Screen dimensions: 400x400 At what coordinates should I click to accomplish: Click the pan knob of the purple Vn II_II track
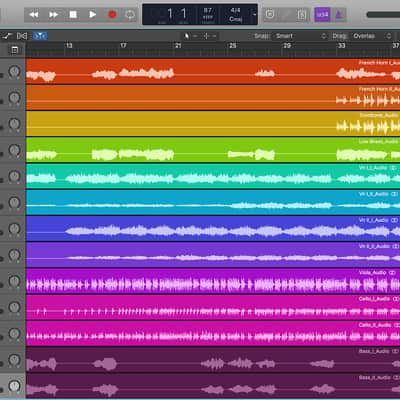[14, 255]
